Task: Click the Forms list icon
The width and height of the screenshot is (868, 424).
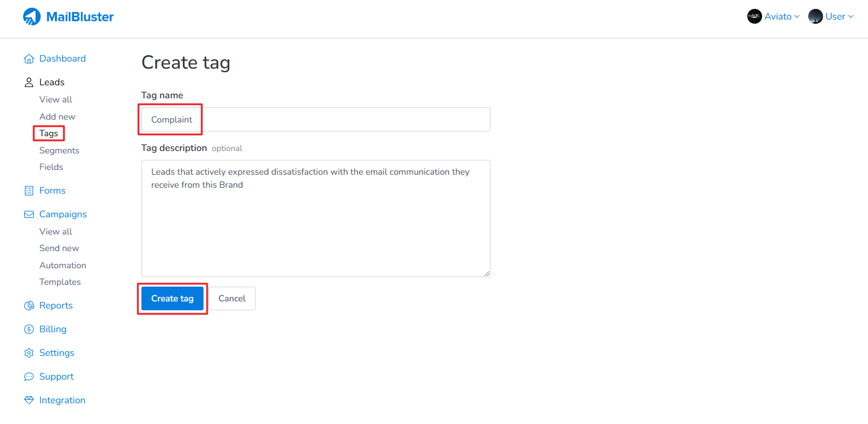Action: [28, 191]
